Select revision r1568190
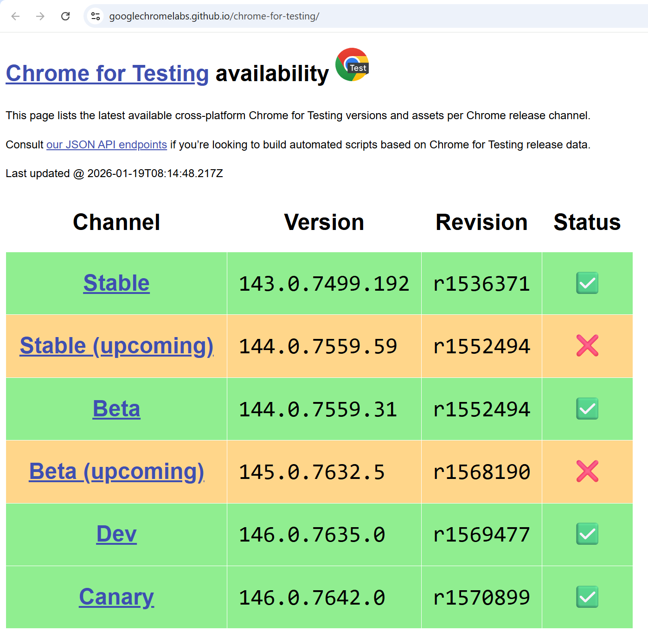 (481, 472)
